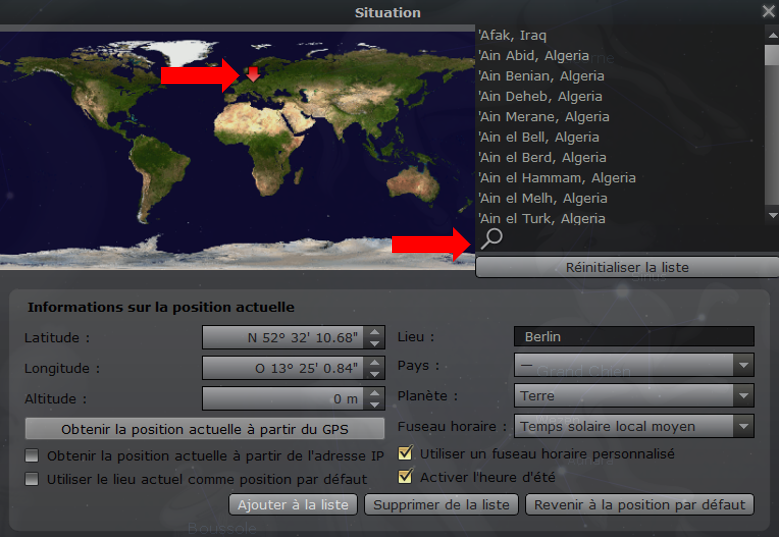The image size is (780, 537).
Task: Select ''Ain el Bell, Algeria' in the list
Action: point(539,137)
